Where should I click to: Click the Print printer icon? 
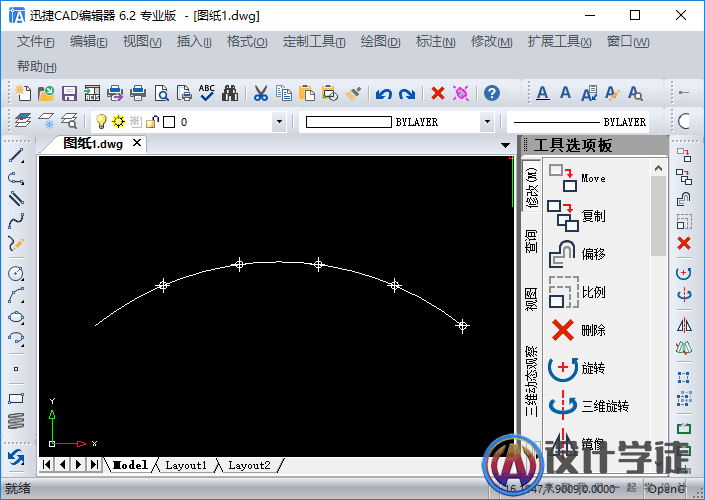(138, 93)
